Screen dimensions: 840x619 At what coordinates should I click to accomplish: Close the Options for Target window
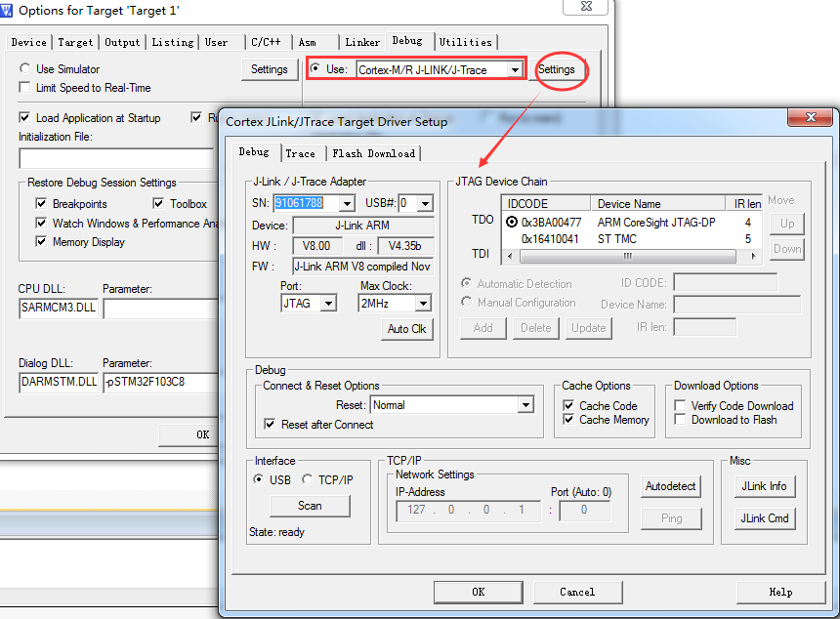click(x=585, y=7)
